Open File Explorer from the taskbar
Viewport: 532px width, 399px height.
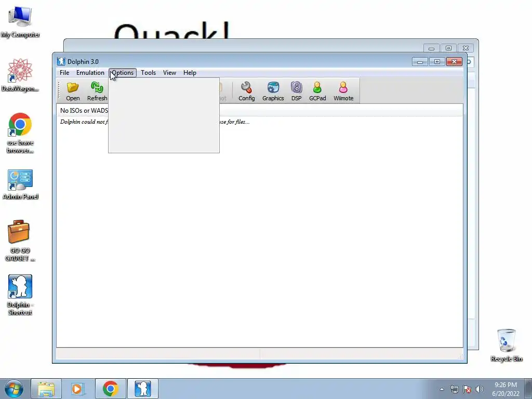(46, 389)
